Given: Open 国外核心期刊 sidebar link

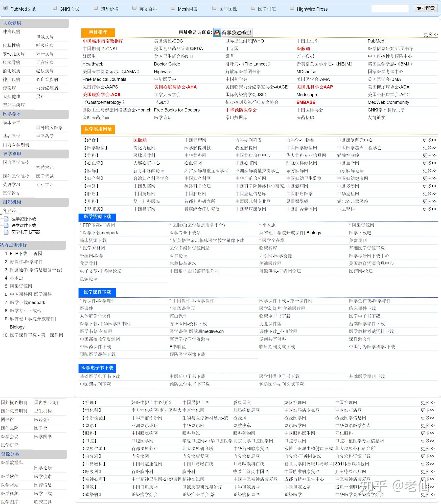Looking at the screenshot, I should (x=14, y=403).
